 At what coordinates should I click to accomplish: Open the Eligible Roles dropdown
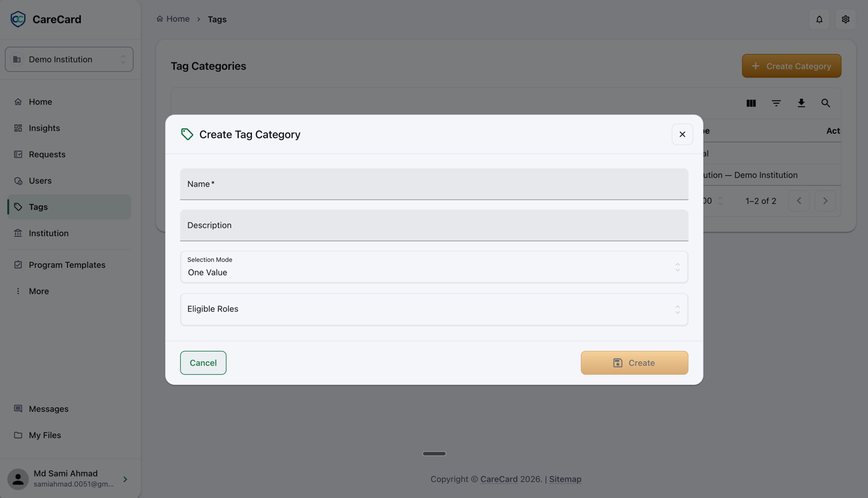point(434,309)
